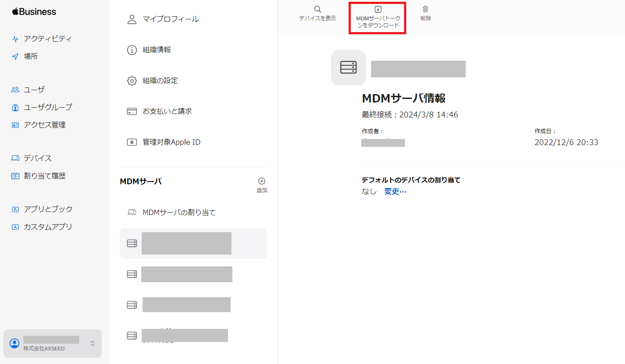Image resolution: width=625 pixels, height=364 pixels.
Task: Open マイプロフィール settings
Action: coord(171,19)
